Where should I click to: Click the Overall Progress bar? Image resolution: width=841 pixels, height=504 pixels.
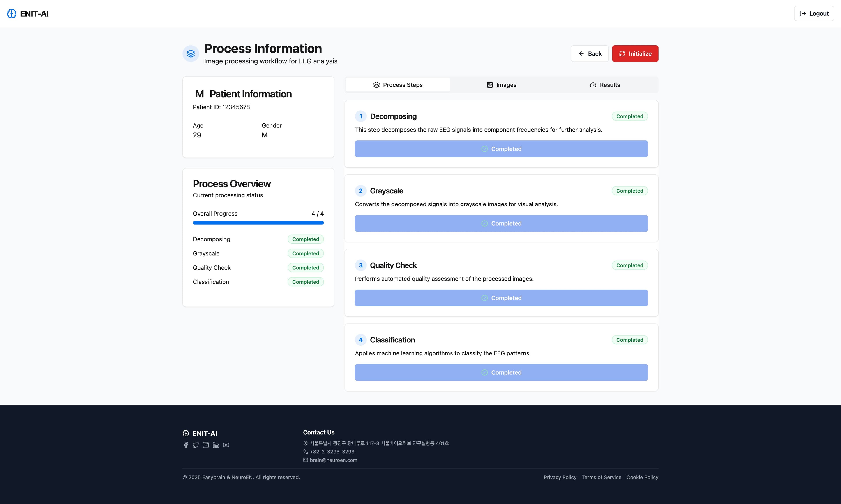258,223
